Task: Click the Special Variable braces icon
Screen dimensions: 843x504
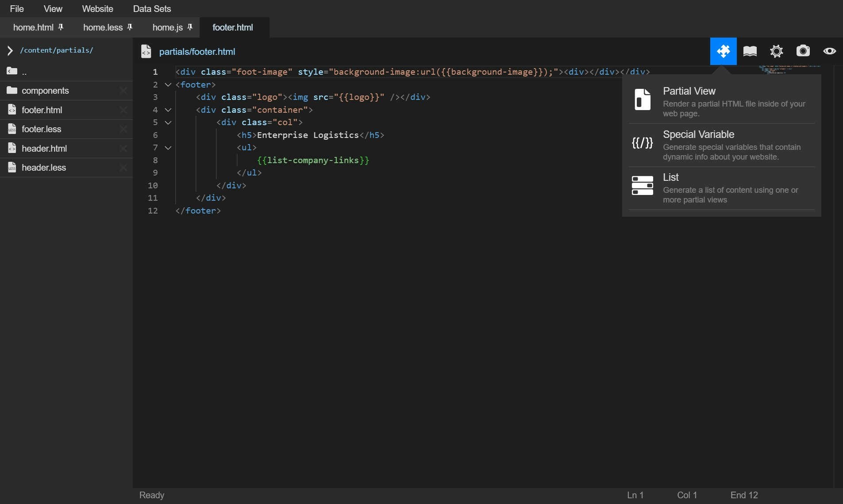Action: pos(643,143)
